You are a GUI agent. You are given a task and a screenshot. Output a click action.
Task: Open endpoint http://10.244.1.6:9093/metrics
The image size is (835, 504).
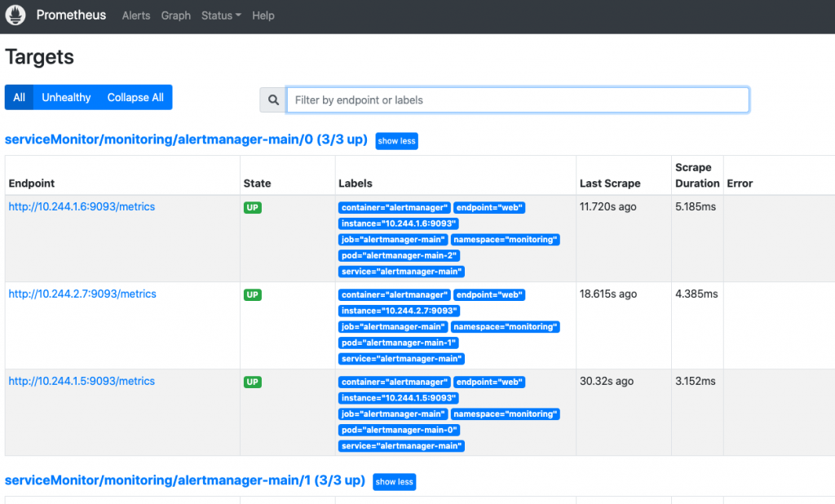82,206
